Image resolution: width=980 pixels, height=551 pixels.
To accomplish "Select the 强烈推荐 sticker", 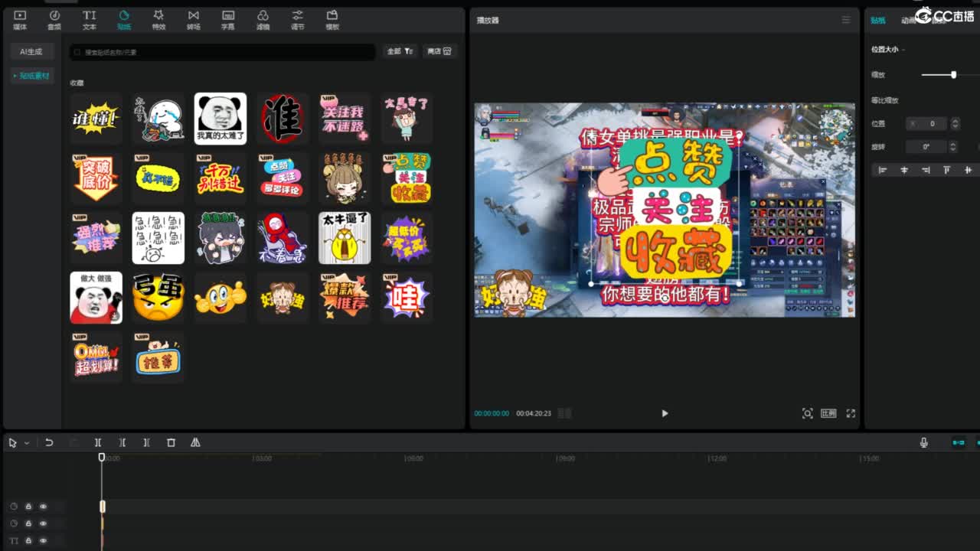I will click(96, 238).
